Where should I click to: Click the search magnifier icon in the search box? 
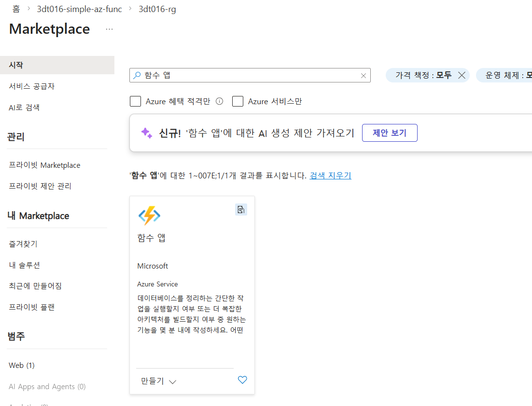137,75
